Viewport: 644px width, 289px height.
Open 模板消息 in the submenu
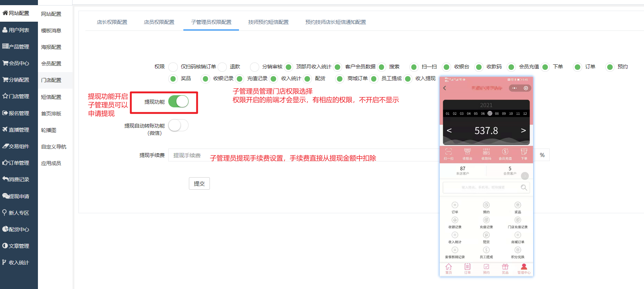pos(51,31)
